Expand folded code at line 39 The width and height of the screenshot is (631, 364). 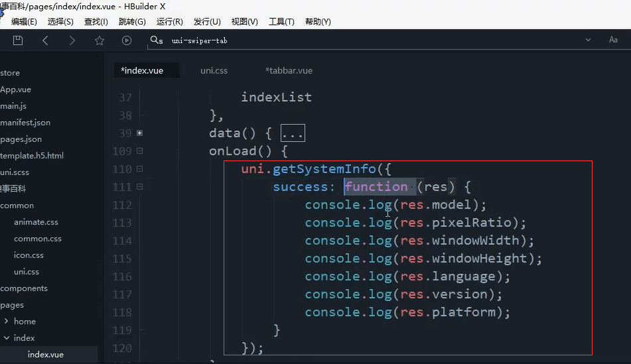point(139,133)
